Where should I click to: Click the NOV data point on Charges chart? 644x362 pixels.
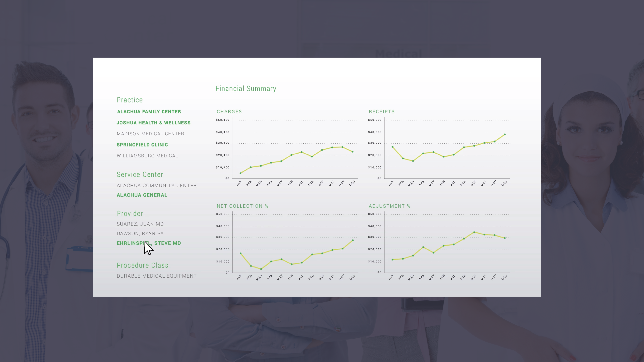pos(342,147)
